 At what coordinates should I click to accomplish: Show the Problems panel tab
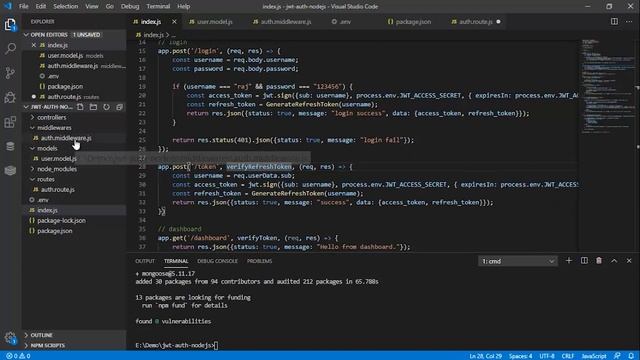click(259, 261)
